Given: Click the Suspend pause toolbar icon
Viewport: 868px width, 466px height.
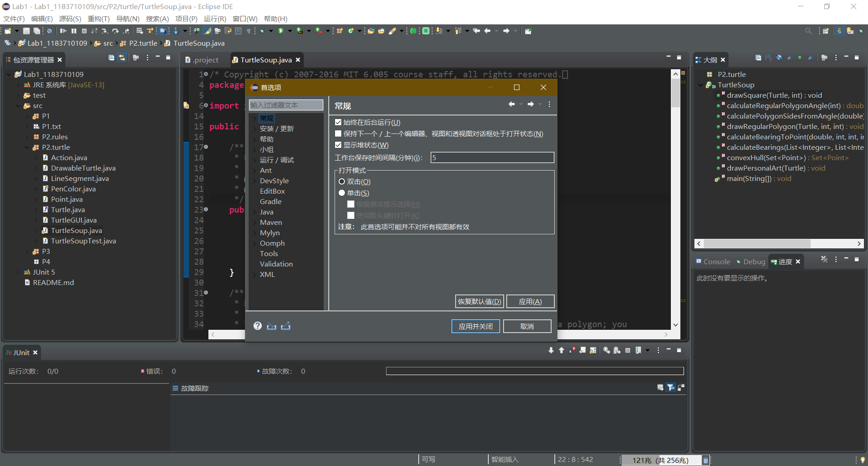Looking at the screenshot, I should 74,31.
